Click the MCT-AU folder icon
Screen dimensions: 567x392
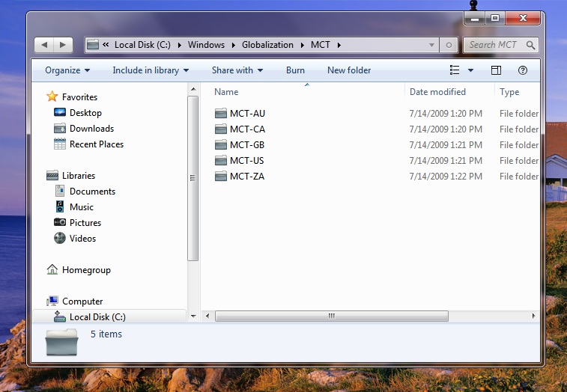[220, 114]
